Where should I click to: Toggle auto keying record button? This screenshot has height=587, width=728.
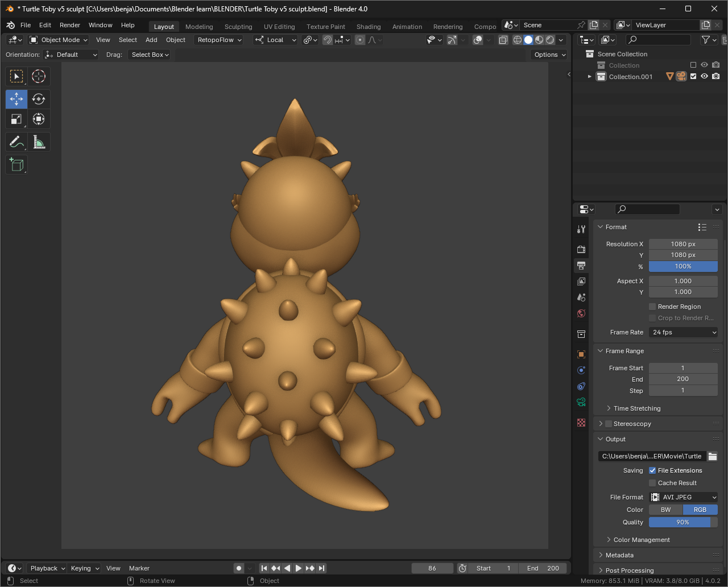click(x=239, y=568)
